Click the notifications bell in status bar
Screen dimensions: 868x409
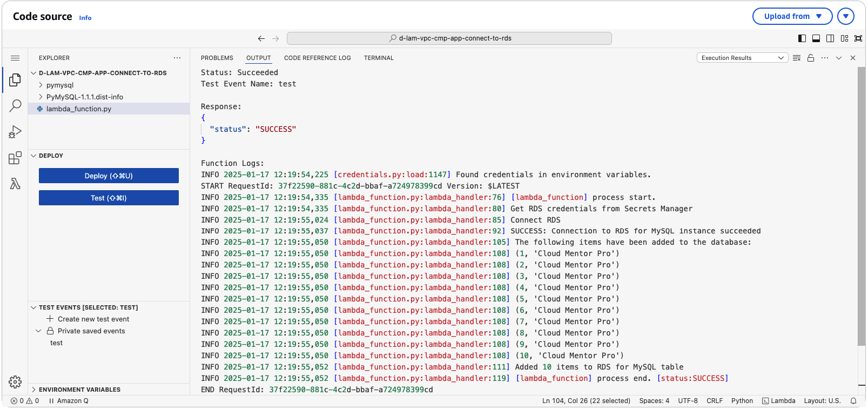(853, 401)
